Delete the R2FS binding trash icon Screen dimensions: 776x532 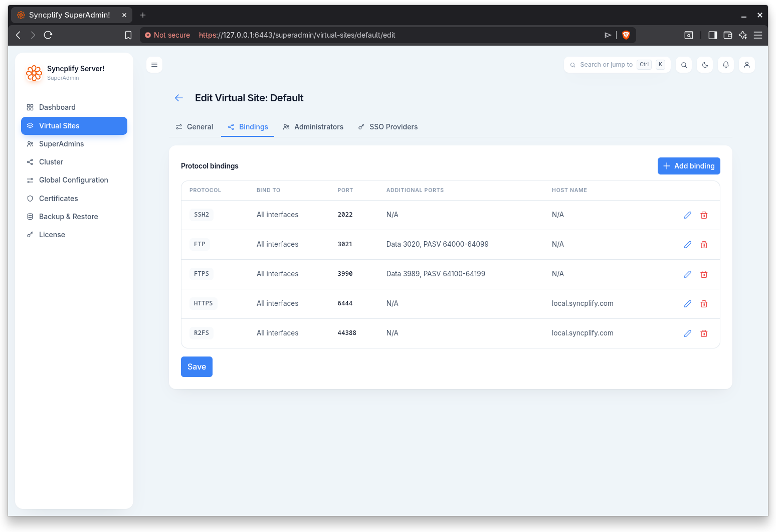(704, 333)
